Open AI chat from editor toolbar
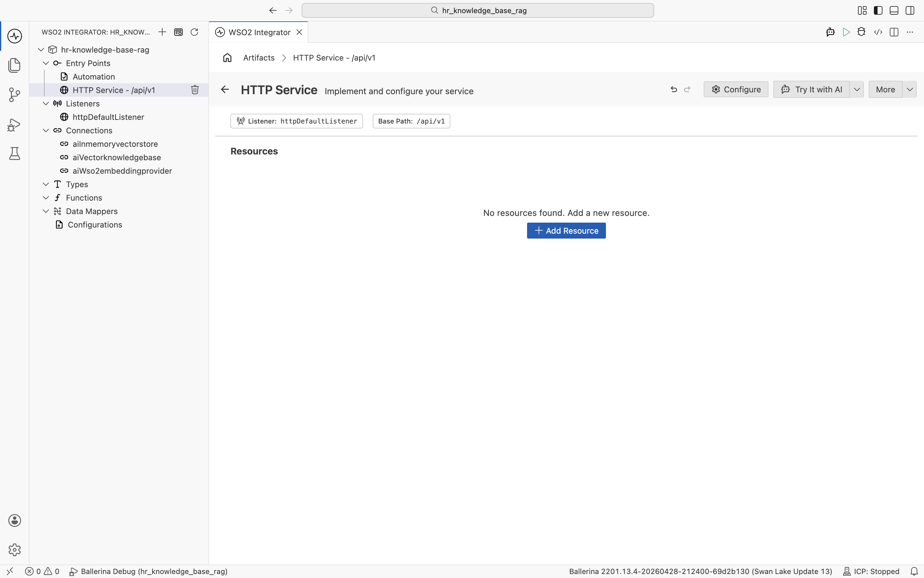This screenshot has width=924, height=578. click(831, 32)
